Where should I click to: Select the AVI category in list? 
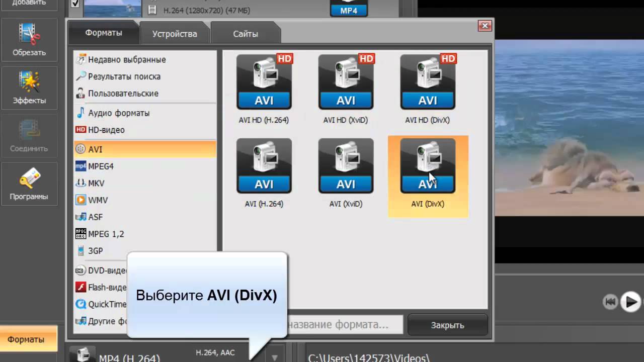[x=145, y=149]
